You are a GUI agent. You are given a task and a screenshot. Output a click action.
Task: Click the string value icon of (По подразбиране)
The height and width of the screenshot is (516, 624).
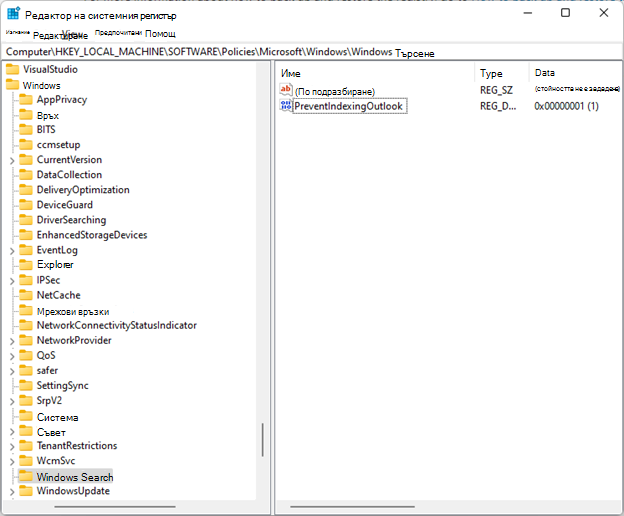pyautogui.click(x=286, y=90)
